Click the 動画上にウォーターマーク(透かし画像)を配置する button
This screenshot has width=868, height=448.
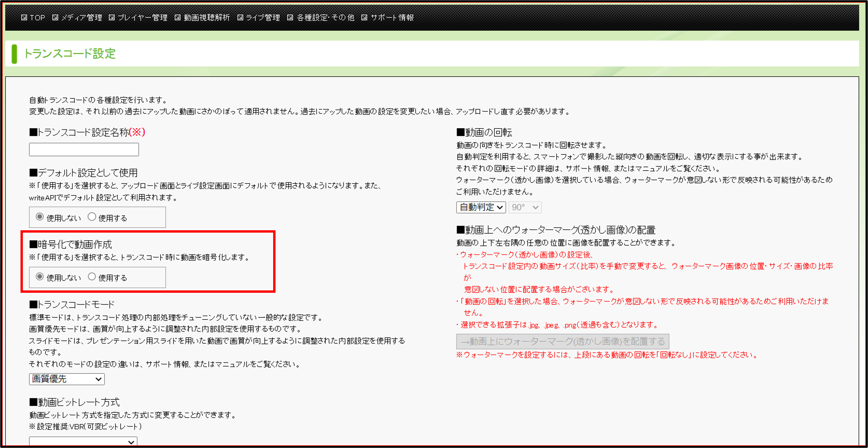click(x=563, y=341)
